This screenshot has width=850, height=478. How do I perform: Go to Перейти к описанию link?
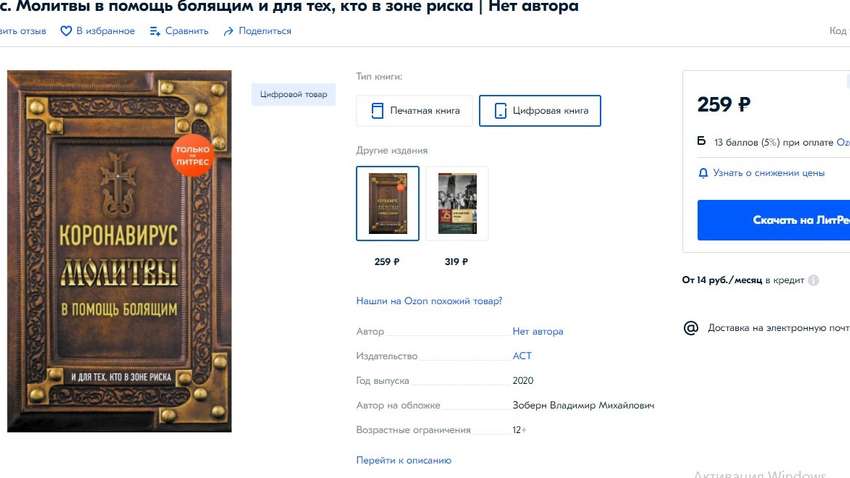point(404,460)
